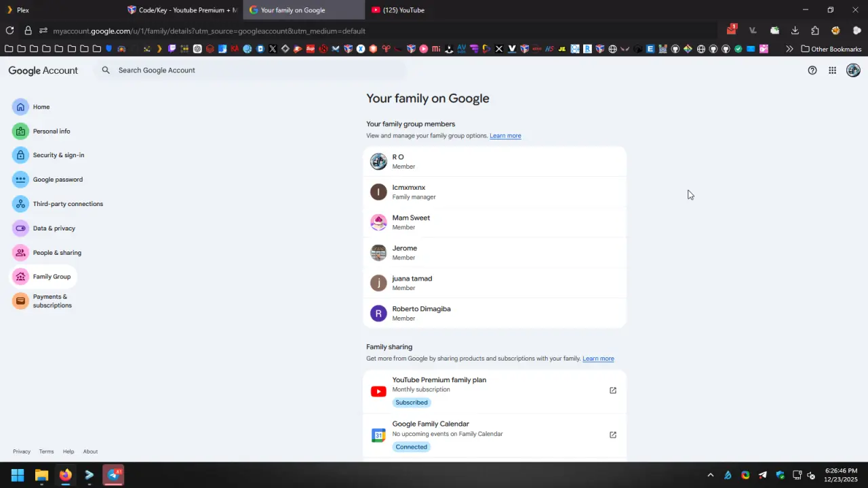Open member juana tamad row
868x488 pixels.
pyautogui.click(x=495, y=283)
